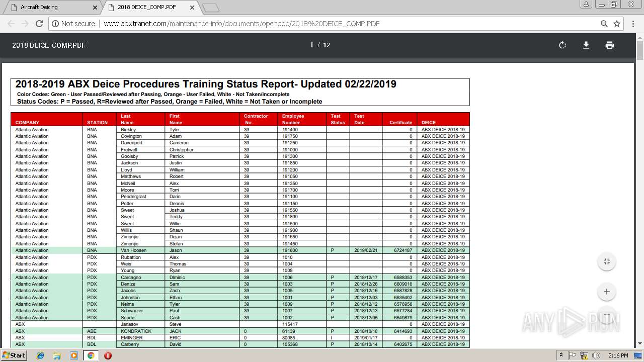Show hidden system tray icons
The width and height of the screenshot is (644, 362).
pos(561,355)
